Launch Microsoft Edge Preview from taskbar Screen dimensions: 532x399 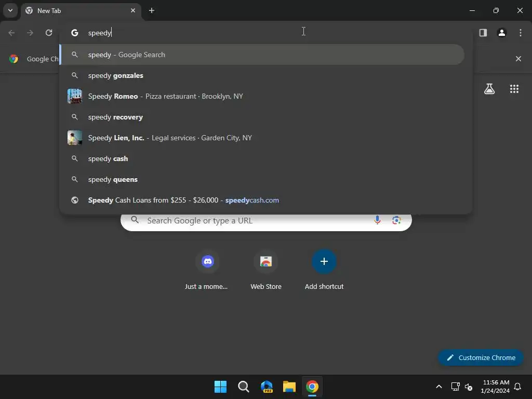click(267, 387)
